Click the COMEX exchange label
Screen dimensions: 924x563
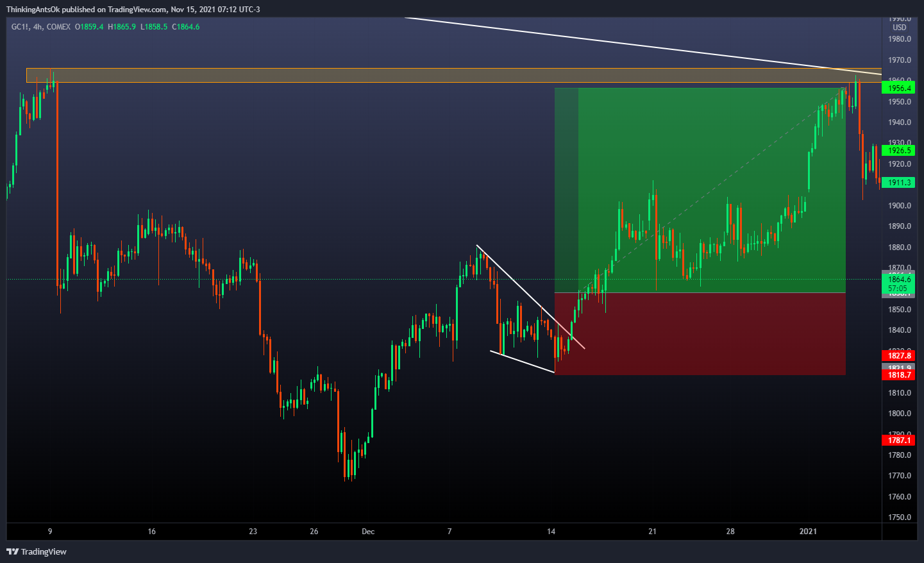(x=58, y=27)
